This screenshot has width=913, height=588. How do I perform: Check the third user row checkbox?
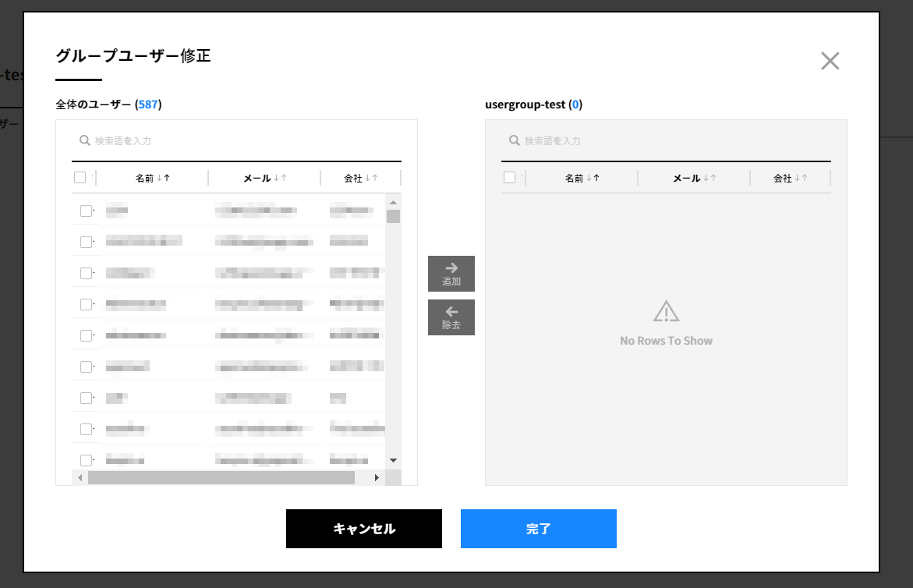(x=86, y=273)
